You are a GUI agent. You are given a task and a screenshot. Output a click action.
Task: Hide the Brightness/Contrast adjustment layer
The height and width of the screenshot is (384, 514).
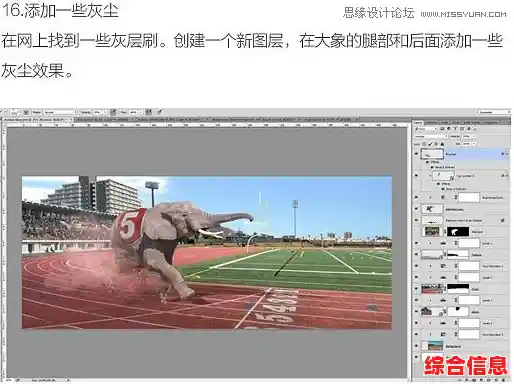[416, 198]
